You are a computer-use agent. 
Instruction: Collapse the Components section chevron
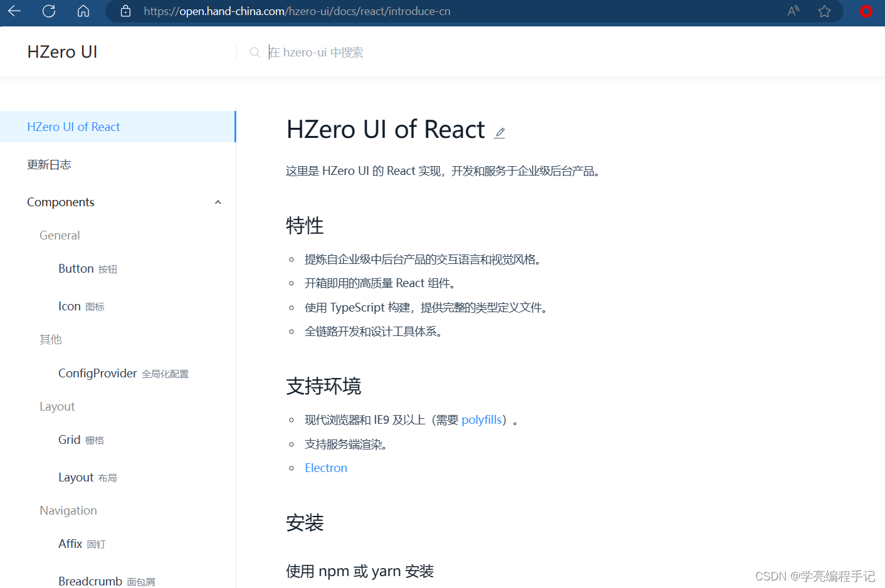[217, 202]
